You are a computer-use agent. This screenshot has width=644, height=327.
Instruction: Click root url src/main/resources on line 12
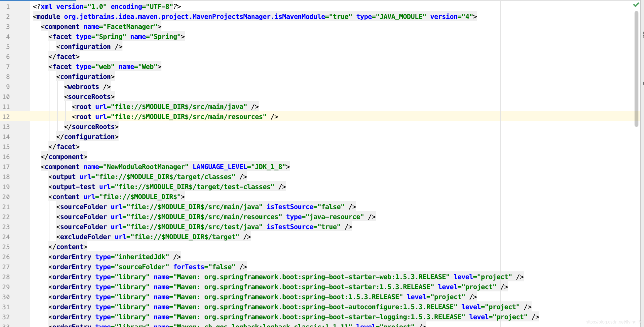175,117
